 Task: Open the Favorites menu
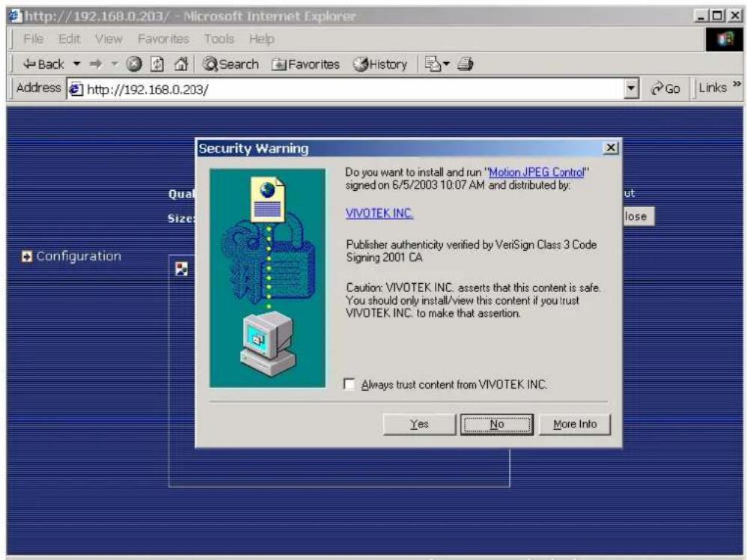coord(163,39)
